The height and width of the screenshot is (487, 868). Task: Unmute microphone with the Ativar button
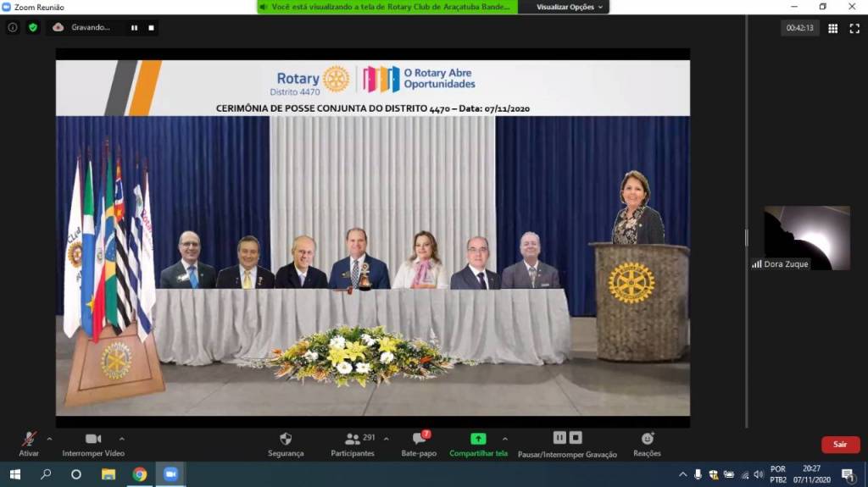tap(29, 439)
